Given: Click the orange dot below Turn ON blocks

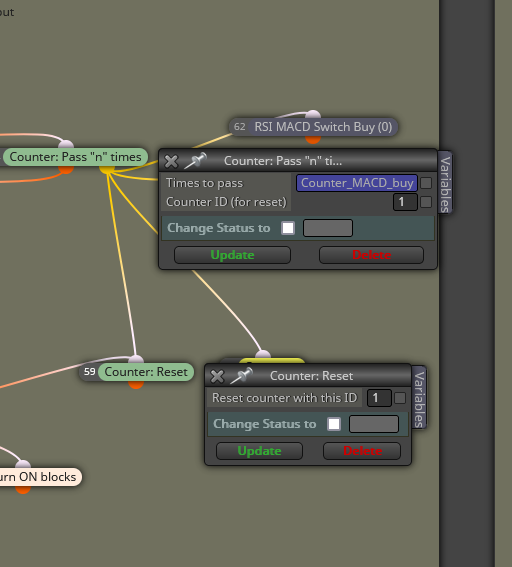Looking at the screenshot, I should (x=23, y=490).
